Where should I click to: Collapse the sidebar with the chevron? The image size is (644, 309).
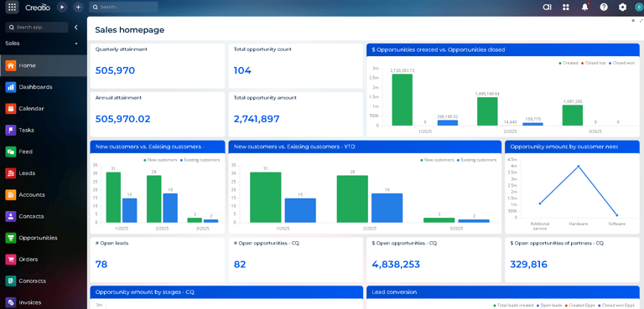pyautogui.click(x=76, y=27)
